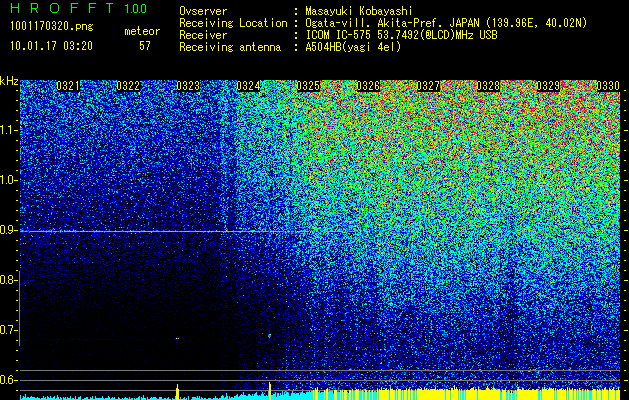This screenshot has width=629, height=400.
Task: Click the Receiver field label
Action: [203, 35]
